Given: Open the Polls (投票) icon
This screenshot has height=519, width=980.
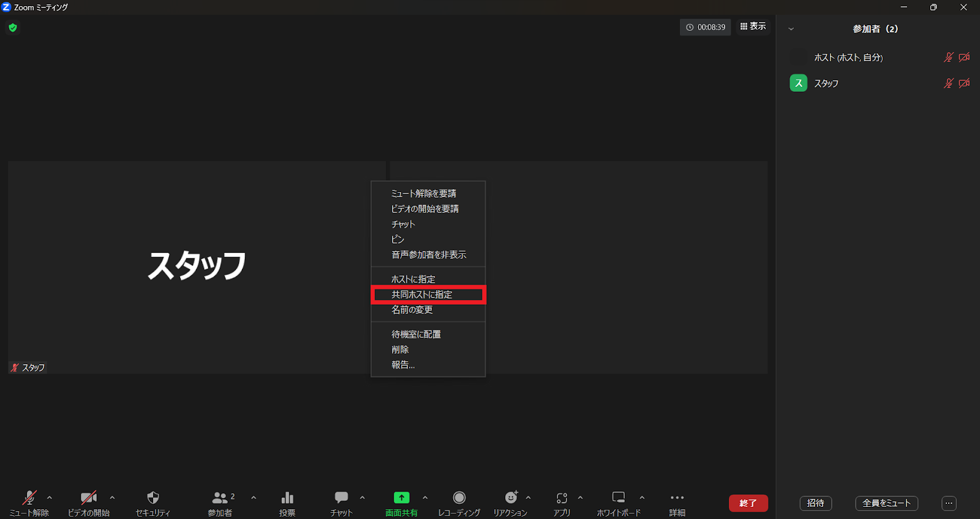Looking at the screenshot, I should pos(287,498).
